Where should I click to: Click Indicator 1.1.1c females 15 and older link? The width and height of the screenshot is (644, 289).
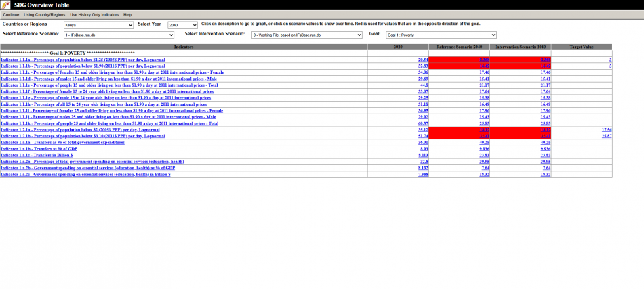pyautogui.click(x=112, y=72)
